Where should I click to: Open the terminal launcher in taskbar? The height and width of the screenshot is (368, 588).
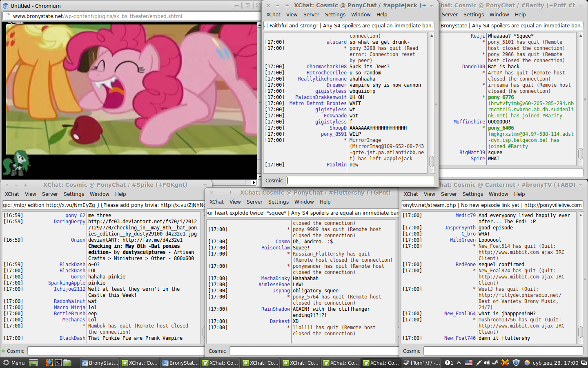point(58,363)
